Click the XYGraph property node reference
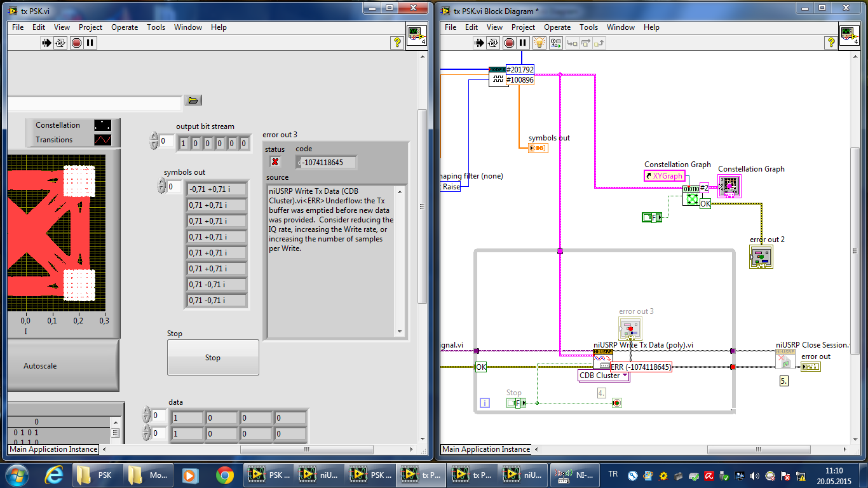 point(665,176)
